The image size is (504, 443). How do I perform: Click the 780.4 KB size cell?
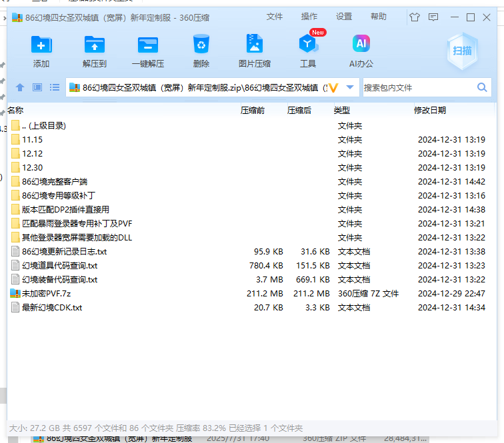[266, 265]
